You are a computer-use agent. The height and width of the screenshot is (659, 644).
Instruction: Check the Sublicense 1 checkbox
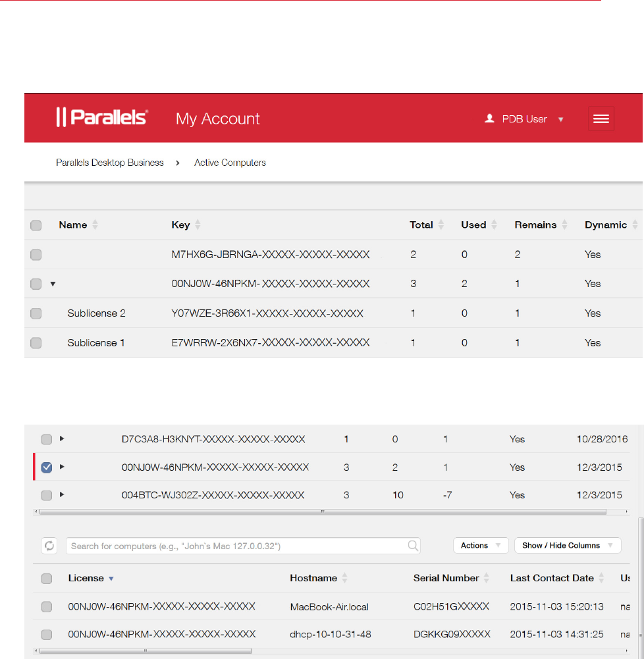point(36,343)
